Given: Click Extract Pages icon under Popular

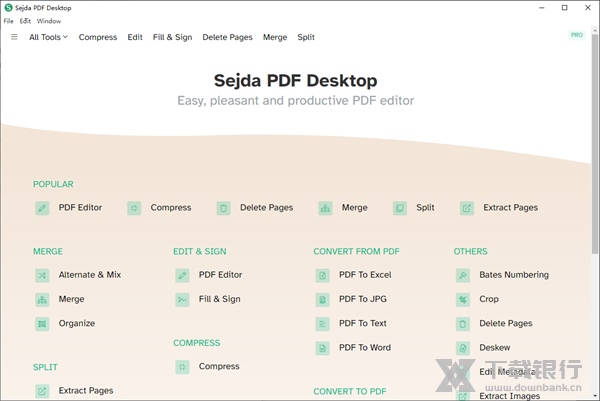Looking at the screenshot, I should pyautogui.click(x=467, y=208).
